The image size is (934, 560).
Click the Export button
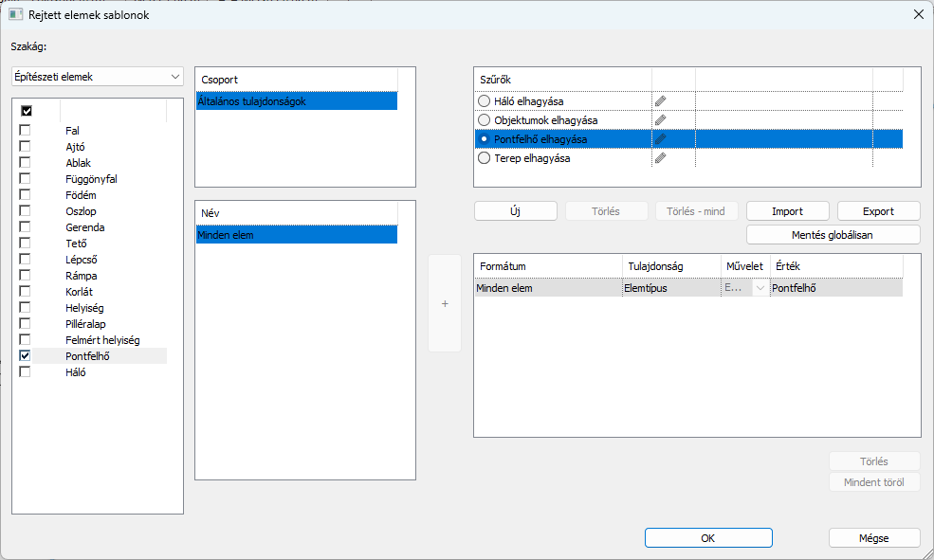point(878,211)
